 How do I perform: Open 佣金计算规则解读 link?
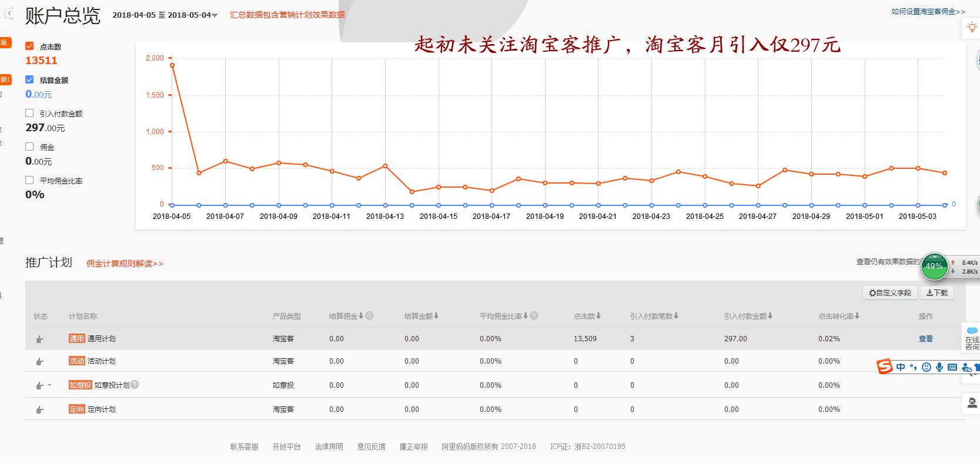coord(125,264)
